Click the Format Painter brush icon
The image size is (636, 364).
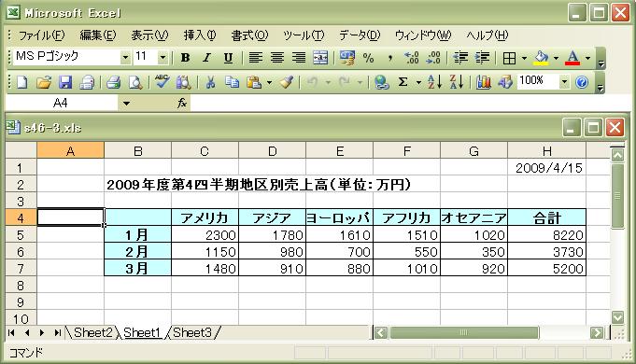tap(287, 82)
